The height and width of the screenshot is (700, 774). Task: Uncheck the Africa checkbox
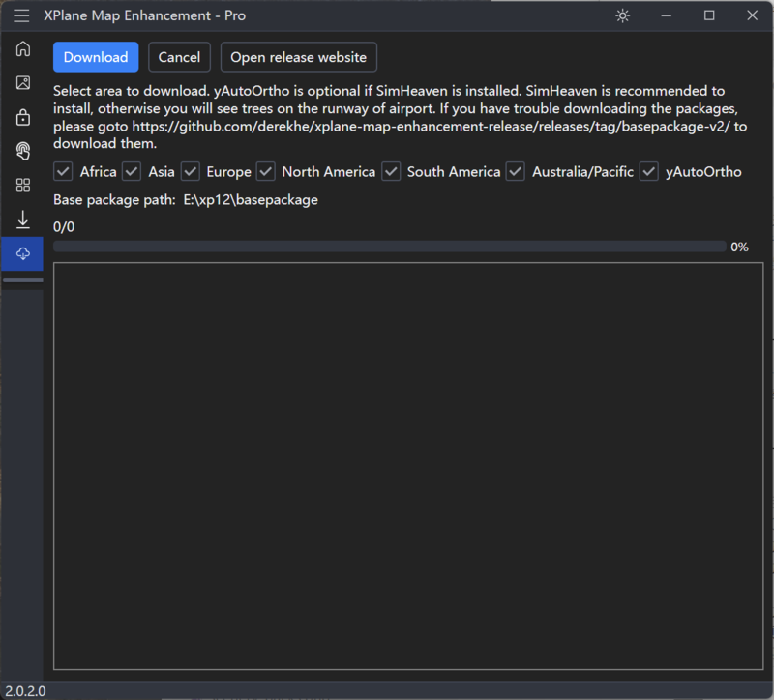[63, 172]
